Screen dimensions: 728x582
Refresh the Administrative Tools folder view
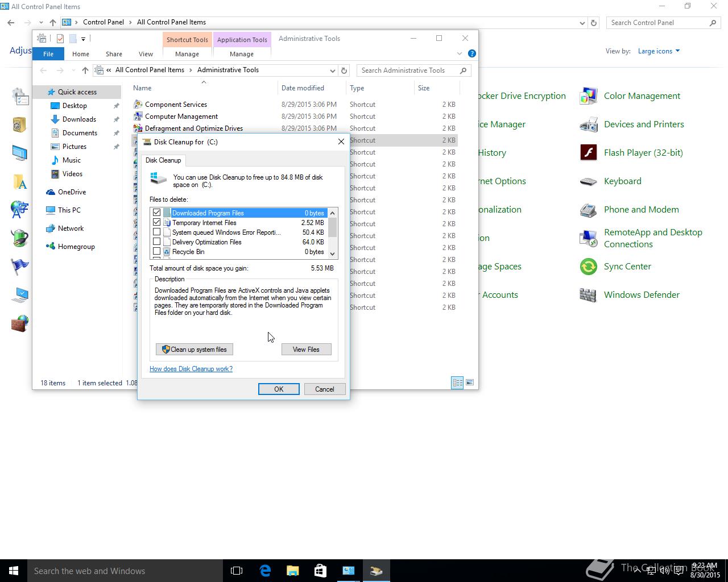[344, 70]
